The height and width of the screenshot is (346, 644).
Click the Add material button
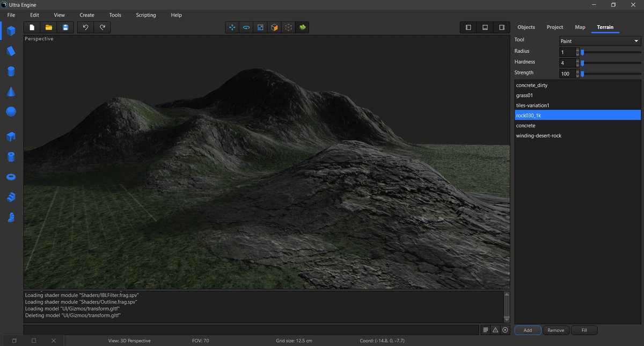click(x=528, y=330)
